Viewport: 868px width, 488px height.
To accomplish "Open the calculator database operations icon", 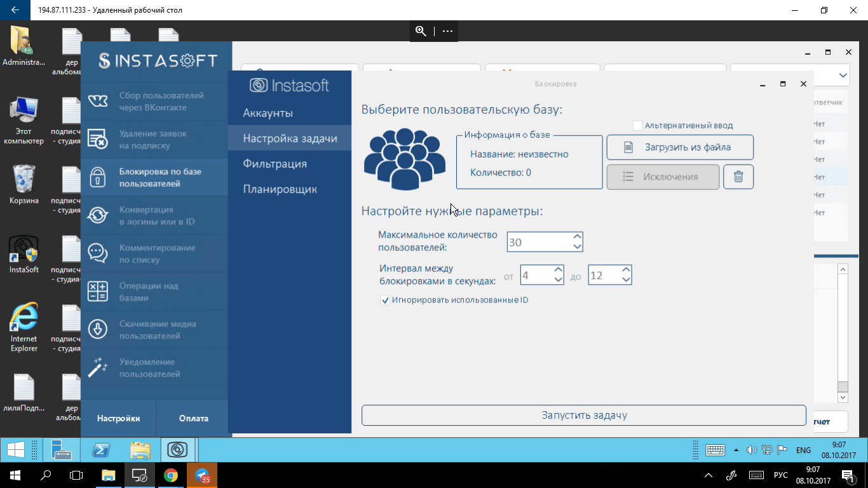I will click(x=97, y=292).
